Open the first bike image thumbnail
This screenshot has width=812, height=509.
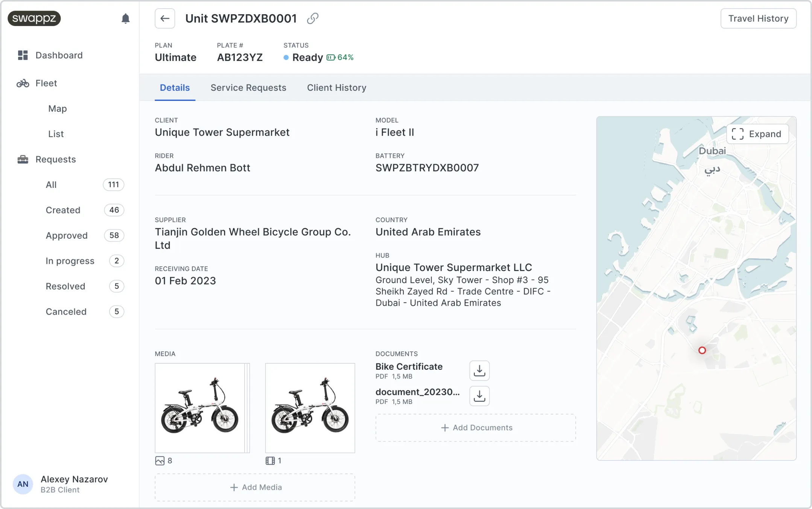coord(200,408)
